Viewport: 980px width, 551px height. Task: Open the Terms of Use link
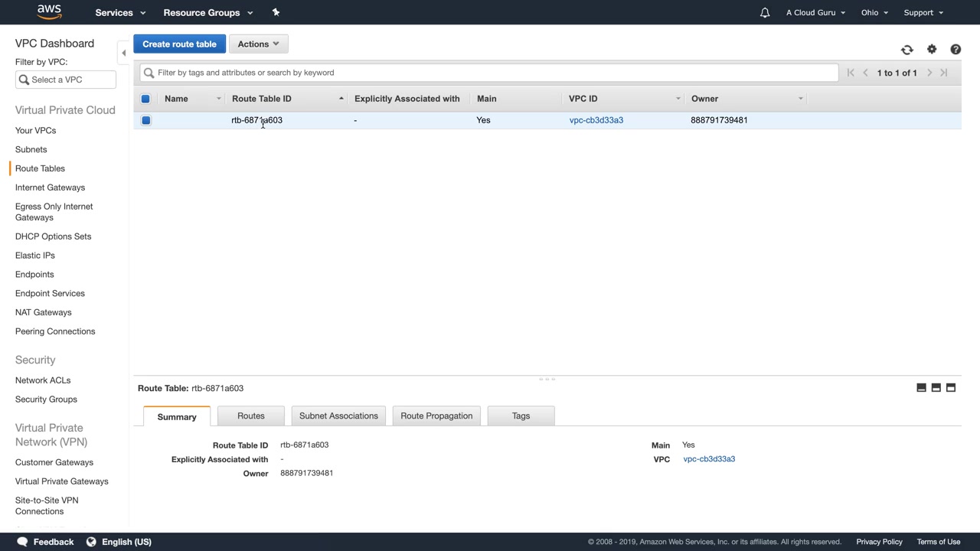click(939, 542)
